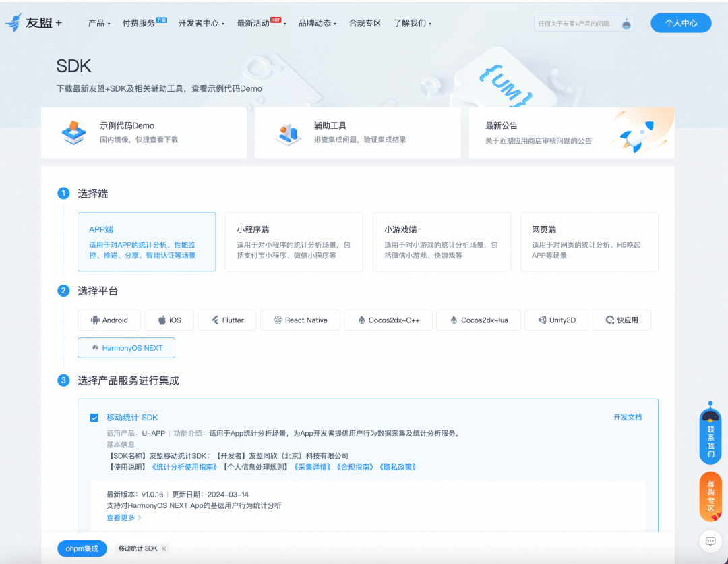
Task: Select the Cocos2dx-C++ platform button
Action: pos(388,320)
